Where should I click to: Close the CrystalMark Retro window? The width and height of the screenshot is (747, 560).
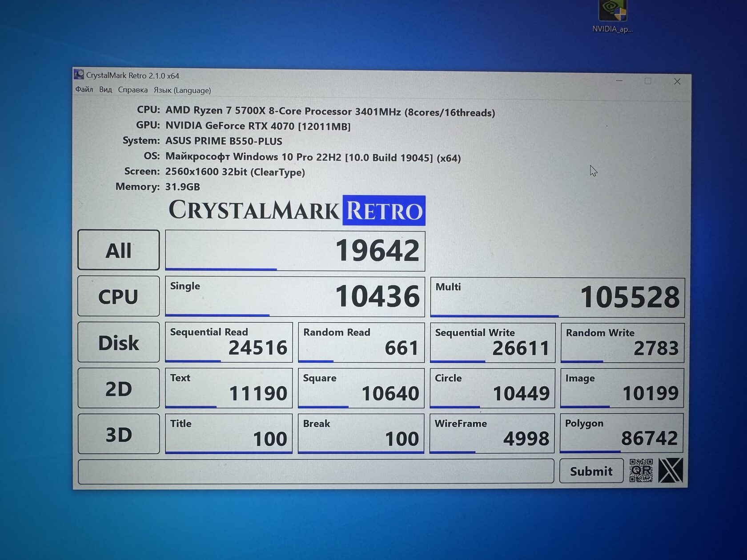[677, 81]
